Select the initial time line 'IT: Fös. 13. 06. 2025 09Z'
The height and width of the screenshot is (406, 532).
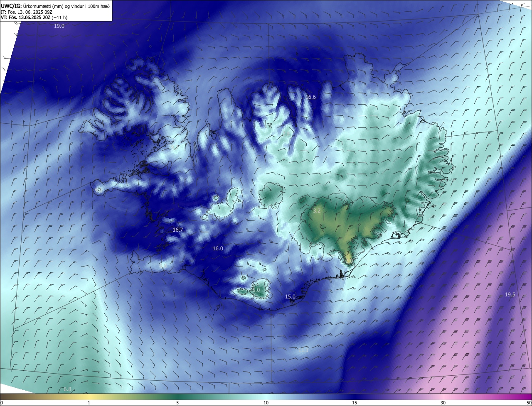(x=27, y=12)
